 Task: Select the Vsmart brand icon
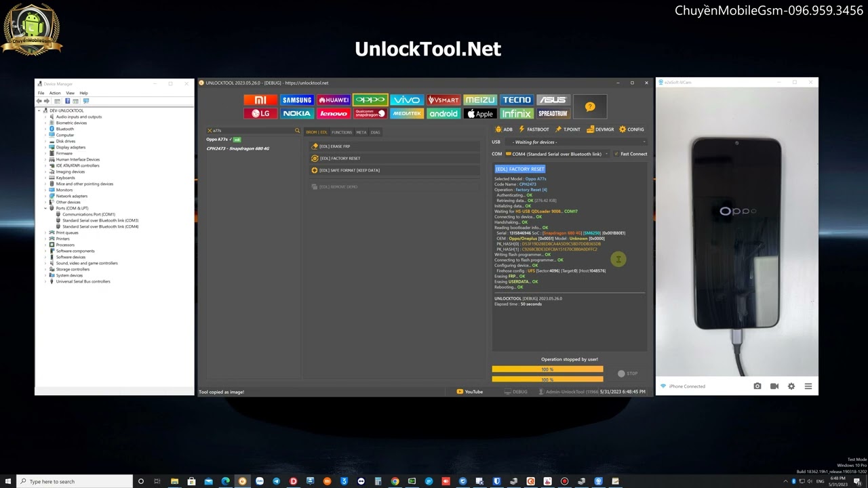[443, 100]
